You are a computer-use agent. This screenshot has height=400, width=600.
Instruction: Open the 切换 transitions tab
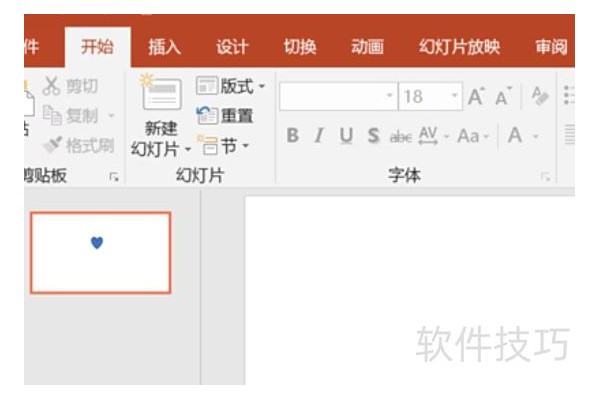click(x=300, y=47)
